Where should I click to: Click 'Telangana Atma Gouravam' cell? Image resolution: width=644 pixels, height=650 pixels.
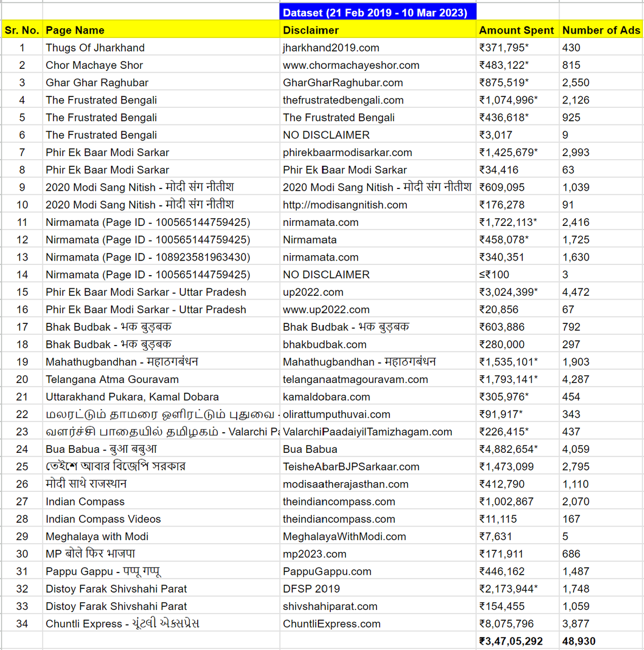click(161, 379)
